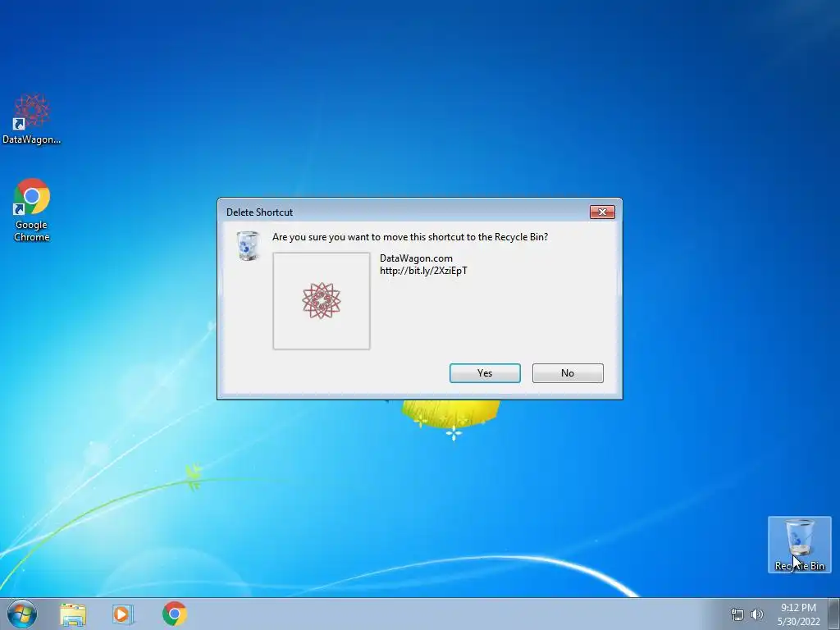Select the Recycle Bin on the desktop
This screenshot has height=630, width=840.
[799, 545]
